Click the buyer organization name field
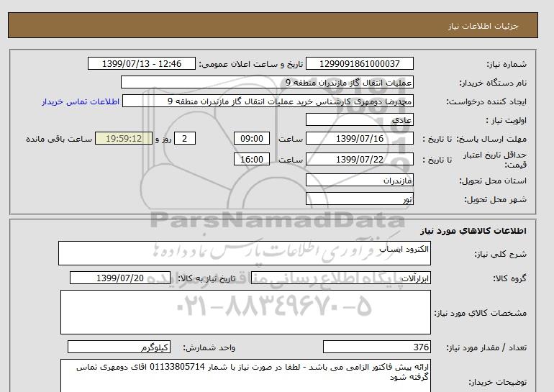This screenshot has height=392, width=554. [x=267, y=82]
